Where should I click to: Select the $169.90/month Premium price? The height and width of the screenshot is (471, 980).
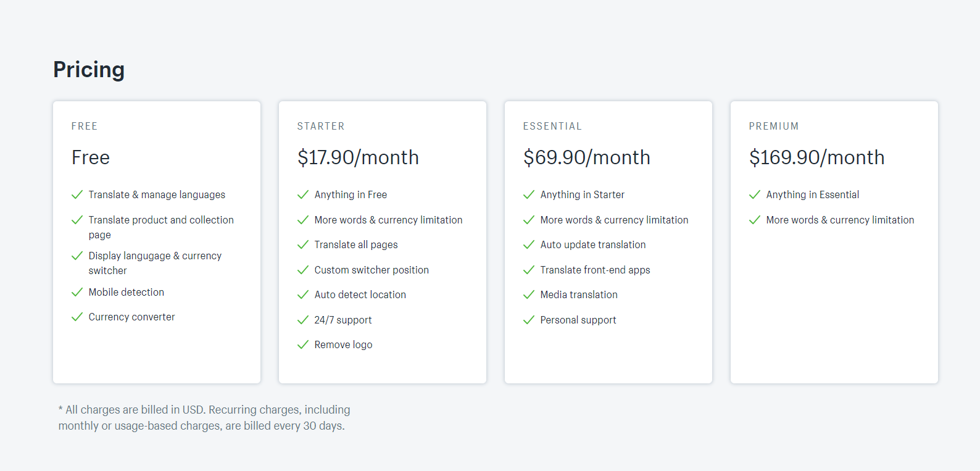[x=816, y=157]
